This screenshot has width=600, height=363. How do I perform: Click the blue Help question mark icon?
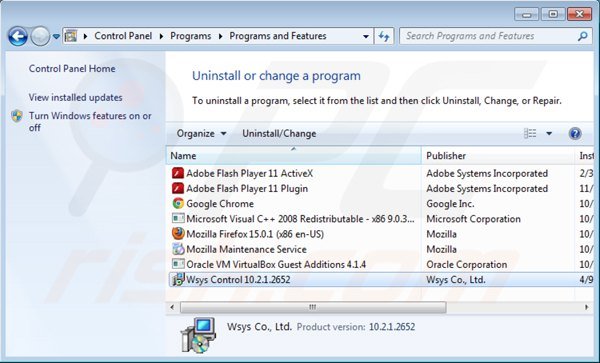click(575, 133)
